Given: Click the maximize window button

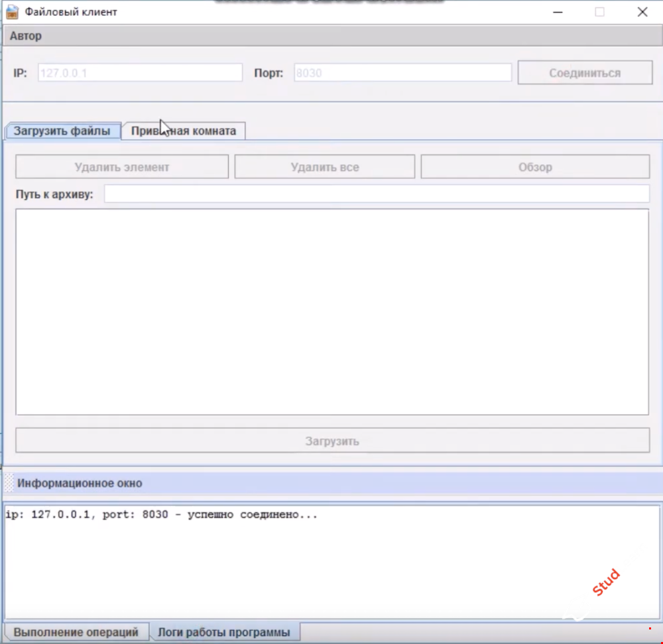Looking at the screenshot, I should point(599,12).
